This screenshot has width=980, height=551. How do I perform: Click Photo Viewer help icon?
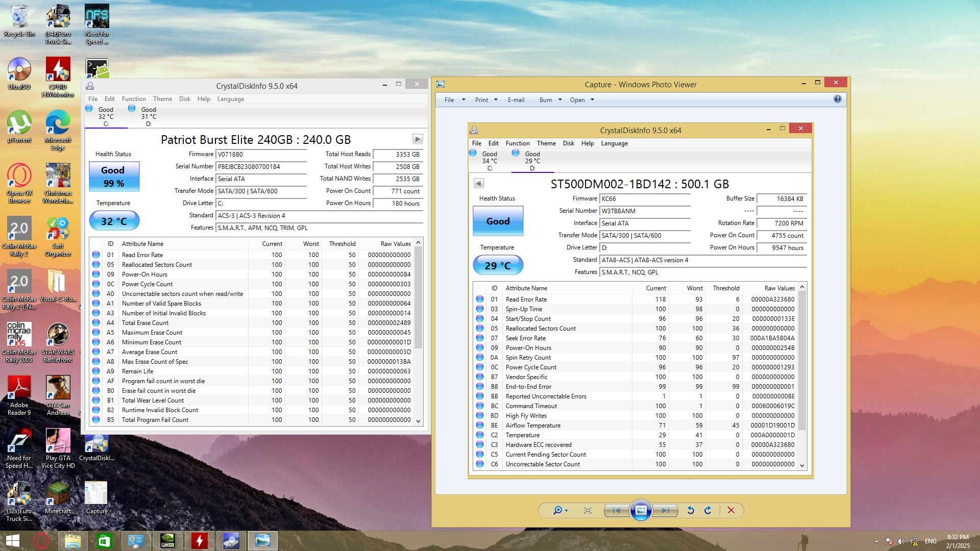pos(838,99)
